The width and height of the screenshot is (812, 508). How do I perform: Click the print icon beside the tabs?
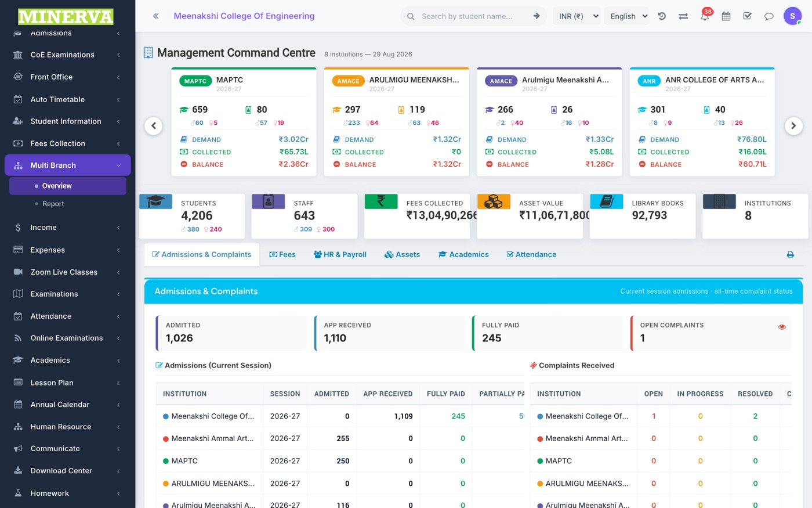pos(790,254)
